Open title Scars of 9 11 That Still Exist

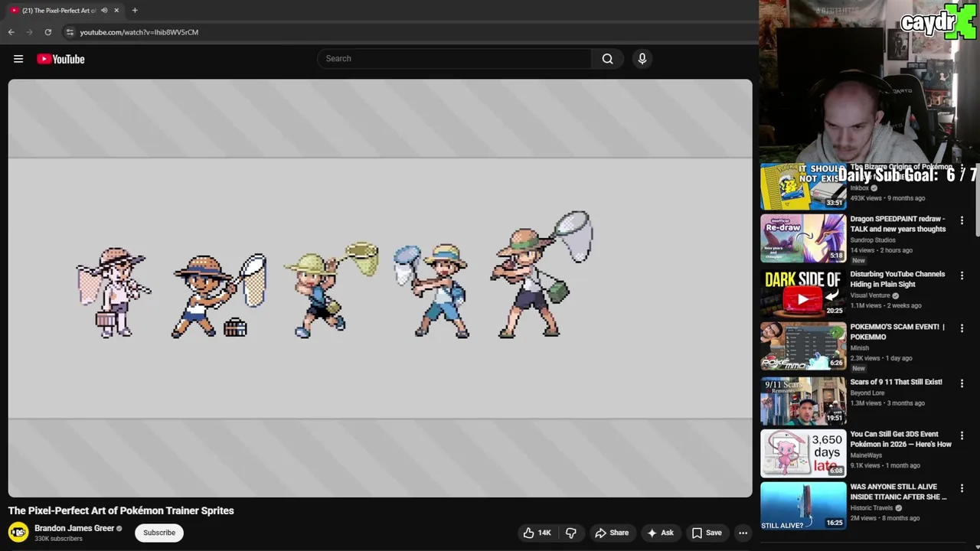pos(897,382)
